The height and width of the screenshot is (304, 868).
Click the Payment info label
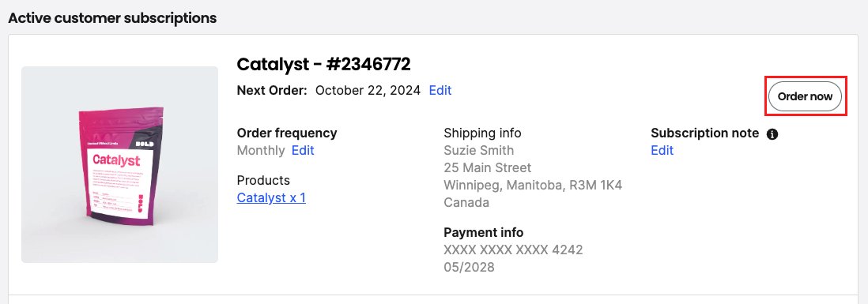click(484, 233)
